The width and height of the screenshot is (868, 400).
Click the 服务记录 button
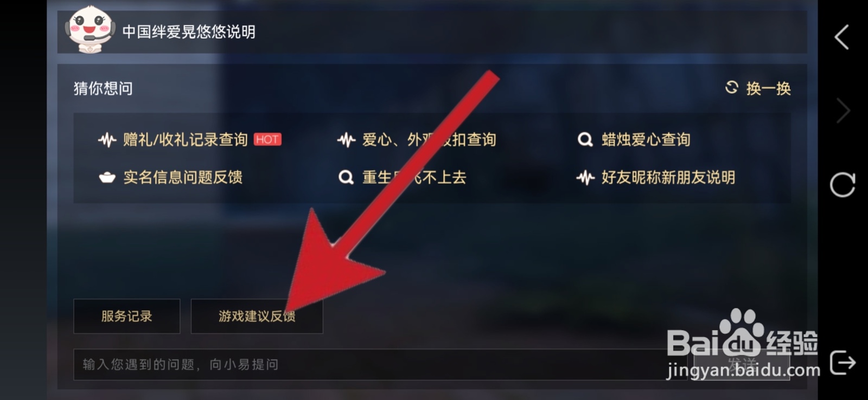click(127, 316)
